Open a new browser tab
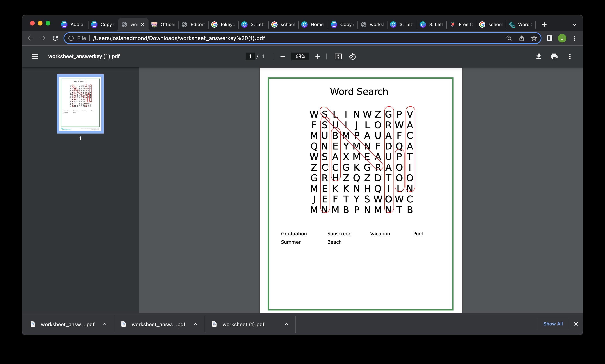 click(x=544, y=25)
